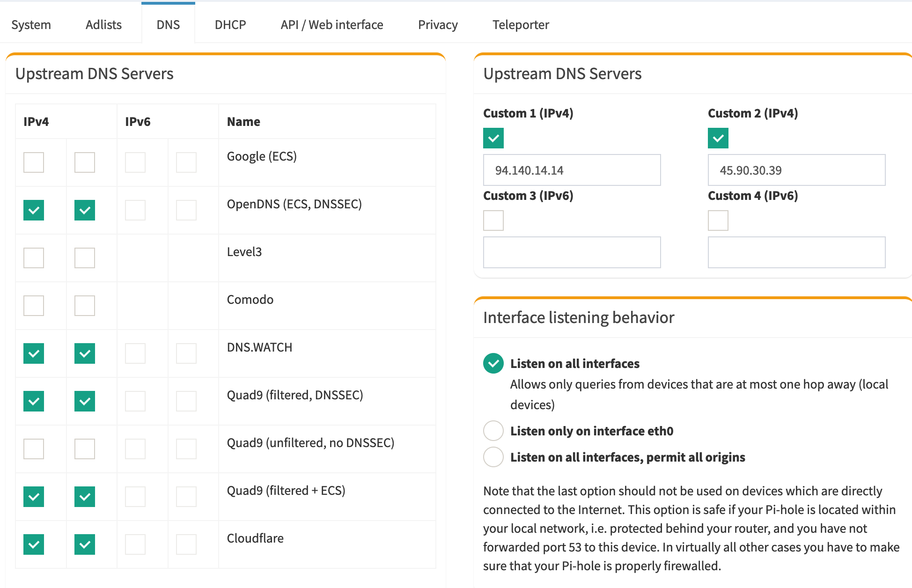Click the Custom 1 address field showing 94.140.14.14
This screenshot has height=588, width=912.
pos(572,170)
